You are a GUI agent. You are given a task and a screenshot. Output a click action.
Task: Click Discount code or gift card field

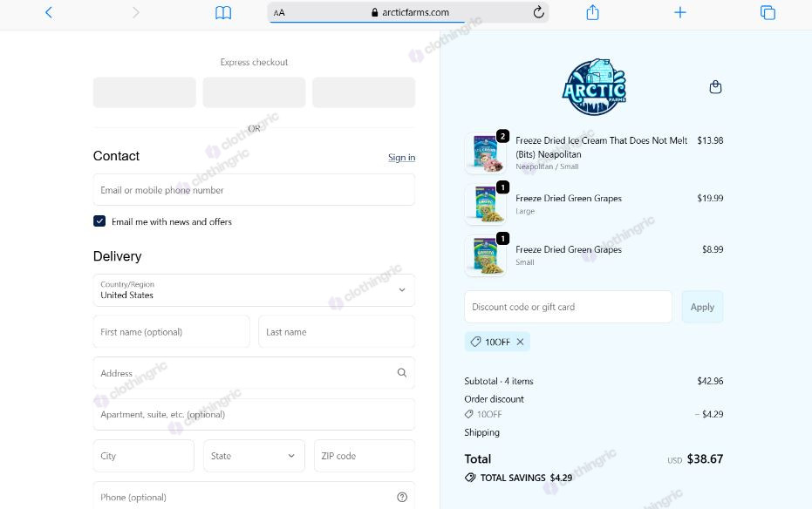click(568, 307)
